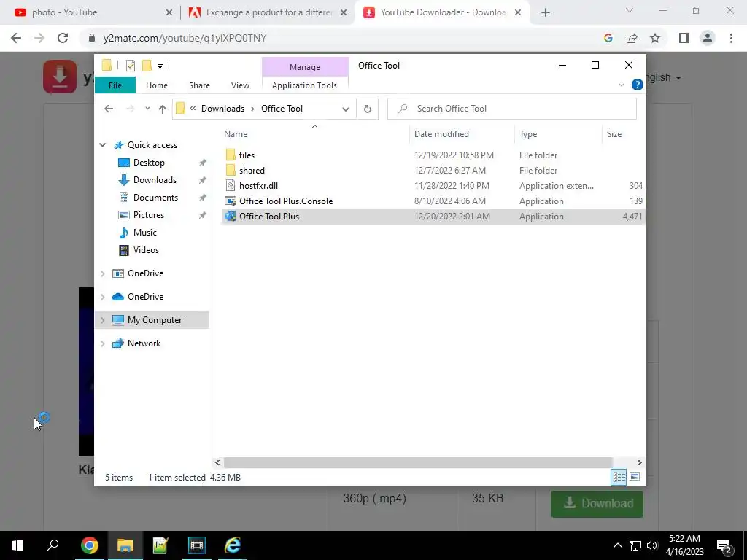
Task: Open Internet Explorer from the taskbar
Action: pyautogui.click(x=233, y=545)
